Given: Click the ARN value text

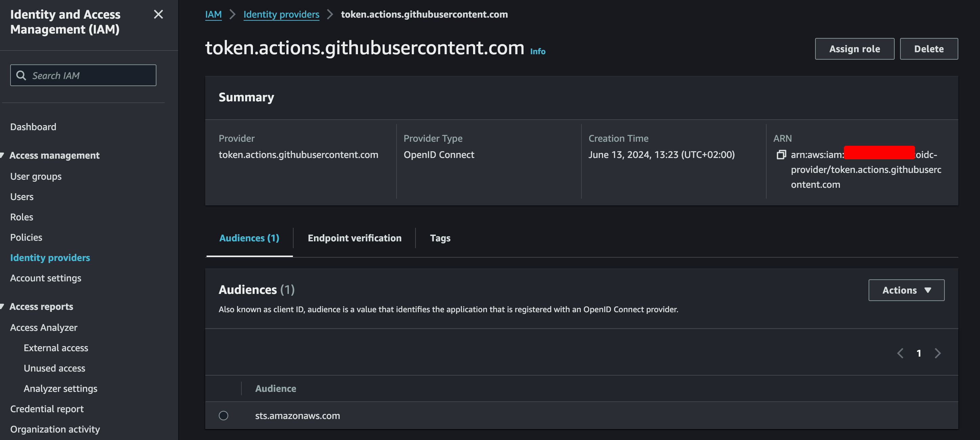Looking at the screenshot, I should click(x=866, y=169).
